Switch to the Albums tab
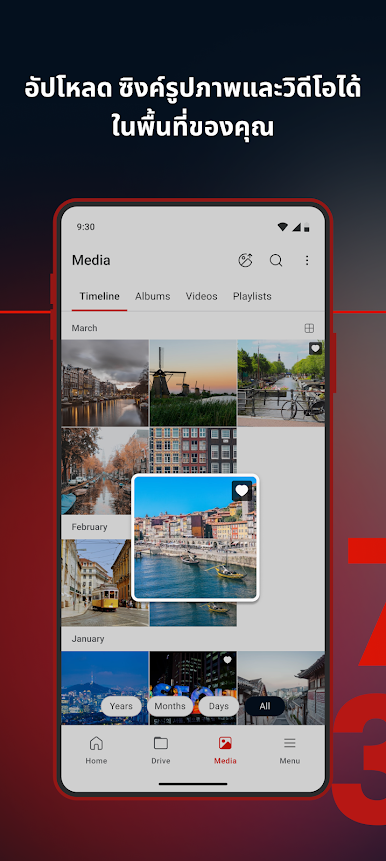The height and width of the screenshot is (861, 386). (153, 297)
